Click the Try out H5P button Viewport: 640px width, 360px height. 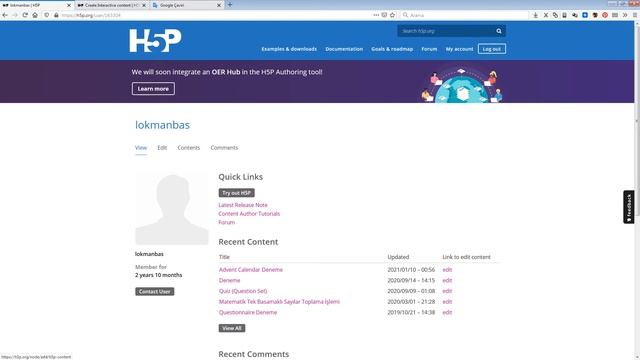[236, 193]
